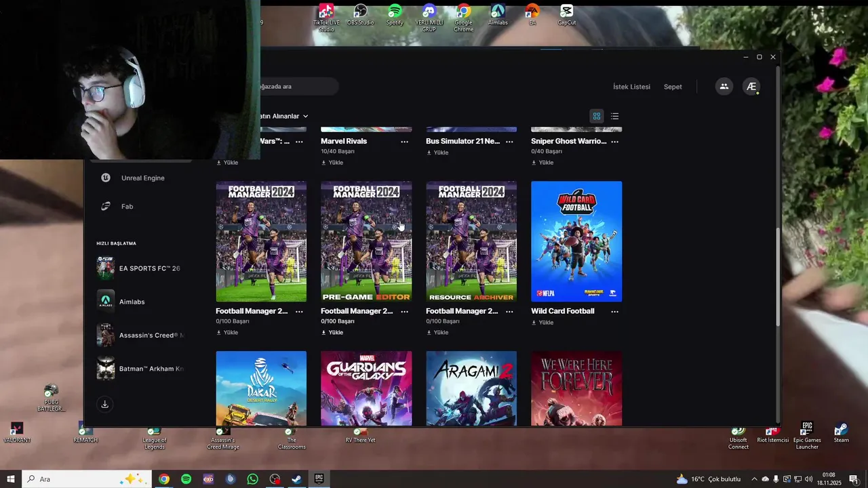Launch Assassin's Creed from quick launch list
Image resolution: width=868 pixels, height=488 pixels.
click(x=140, y=335)
